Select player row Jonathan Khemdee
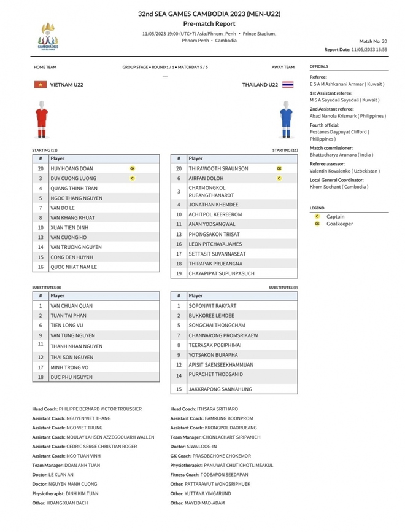 [x=234, y=205]
